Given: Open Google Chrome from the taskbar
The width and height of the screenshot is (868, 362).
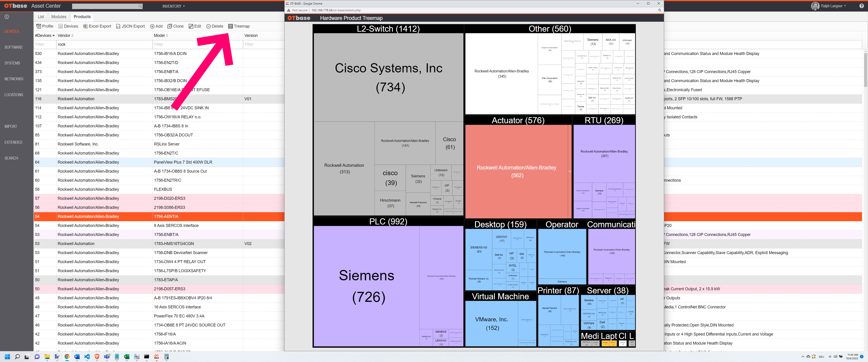Looking at the screenshot, I should coord(67,357).
